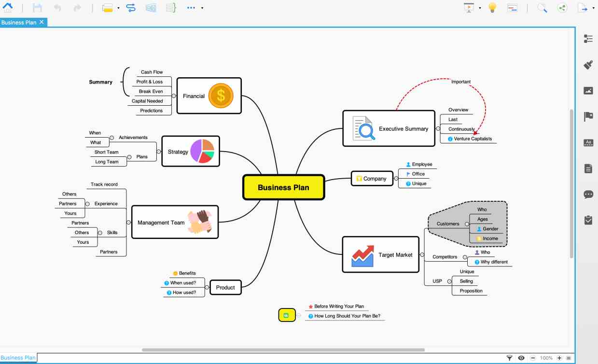
Task: Export the document
Action: [x=584, y=8]
